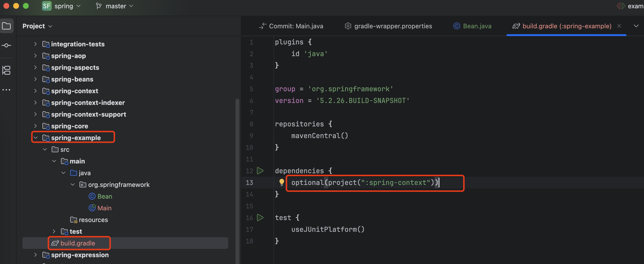Close the build.gradle editor tab

(x=619, y=26)
